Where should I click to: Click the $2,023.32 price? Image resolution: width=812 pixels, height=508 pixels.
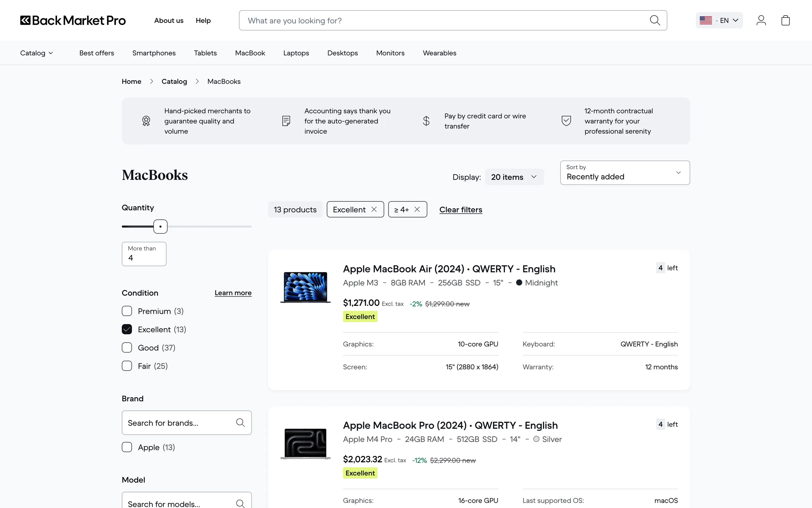click(x=362, y=459)
